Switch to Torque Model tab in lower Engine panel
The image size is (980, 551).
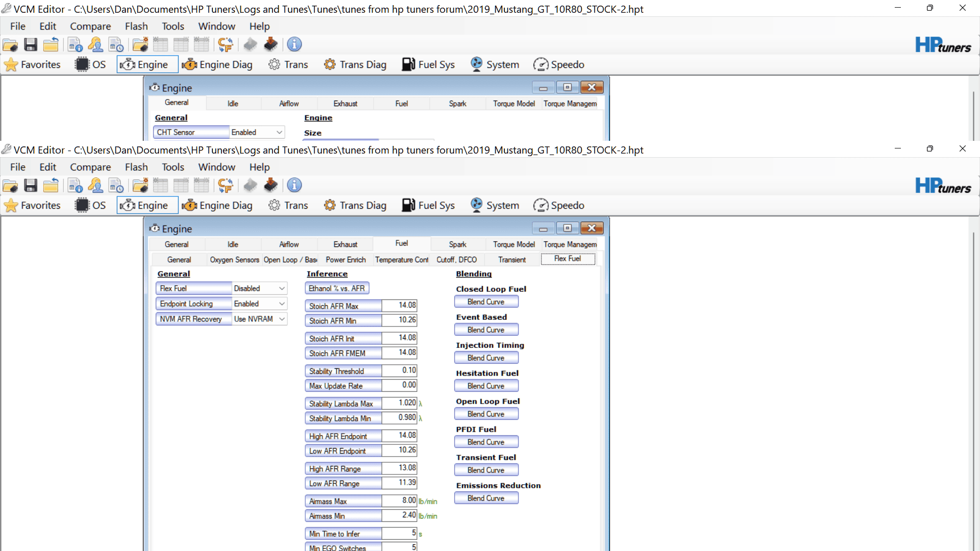513,245
